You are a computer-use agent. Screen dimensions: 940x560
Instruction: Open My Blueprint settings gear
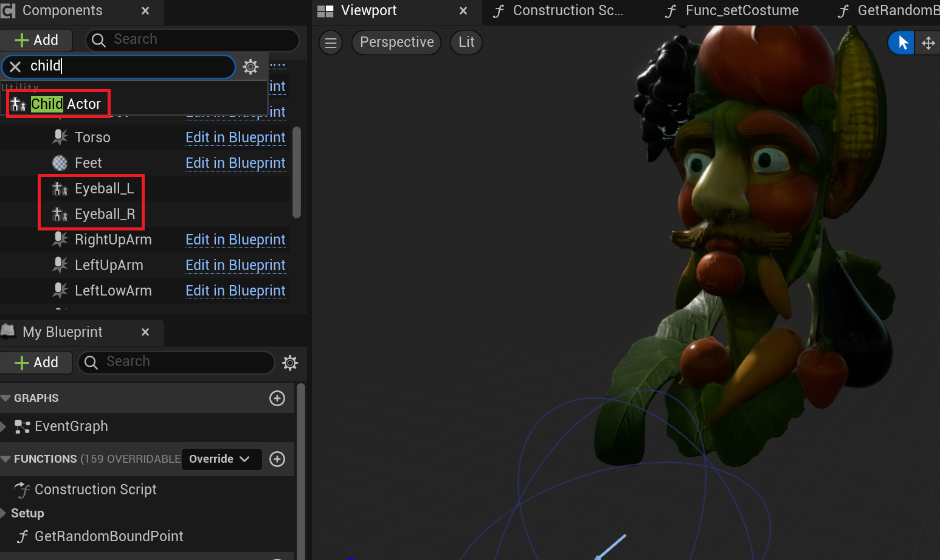point(290,363)
